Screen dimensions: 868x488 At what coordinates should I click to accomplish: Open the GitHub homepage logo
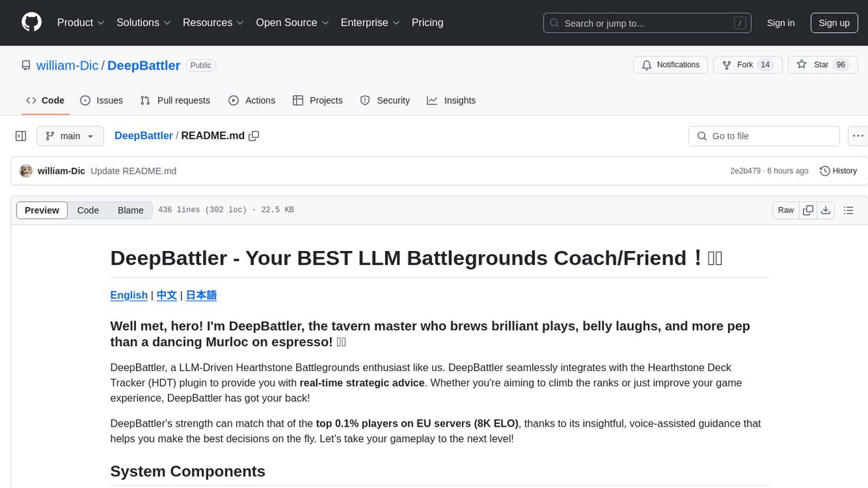[31, 22]
